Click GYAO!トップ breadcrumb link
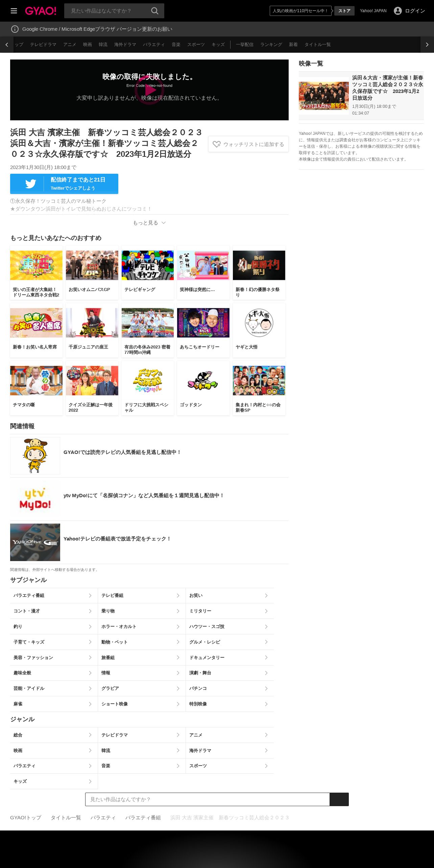The image size is (434, 868). pos(26,818)
